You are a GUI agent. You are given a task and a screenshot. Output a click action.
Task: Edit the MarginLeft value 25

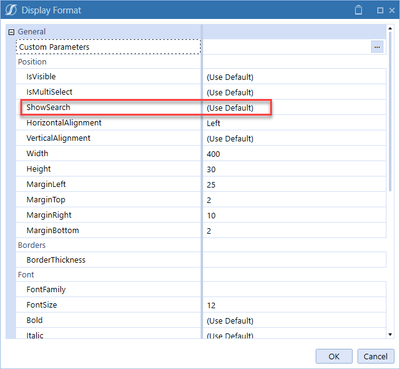click(x=295, y=184)
